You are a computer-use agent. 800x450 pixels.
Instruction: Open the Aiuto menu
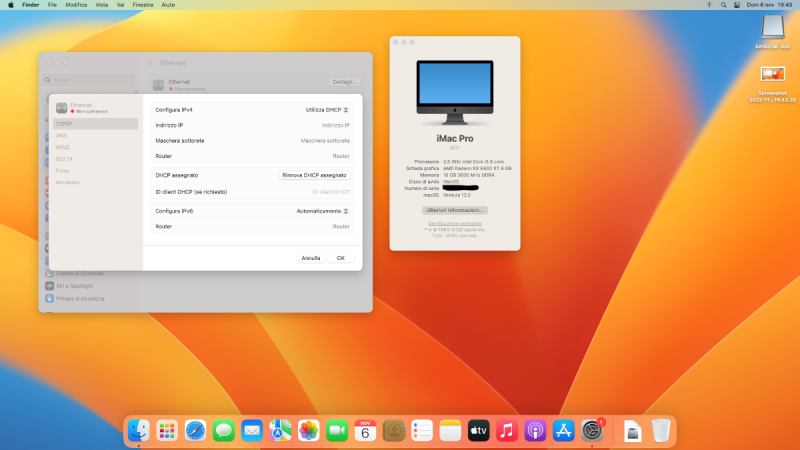[168, 5]
